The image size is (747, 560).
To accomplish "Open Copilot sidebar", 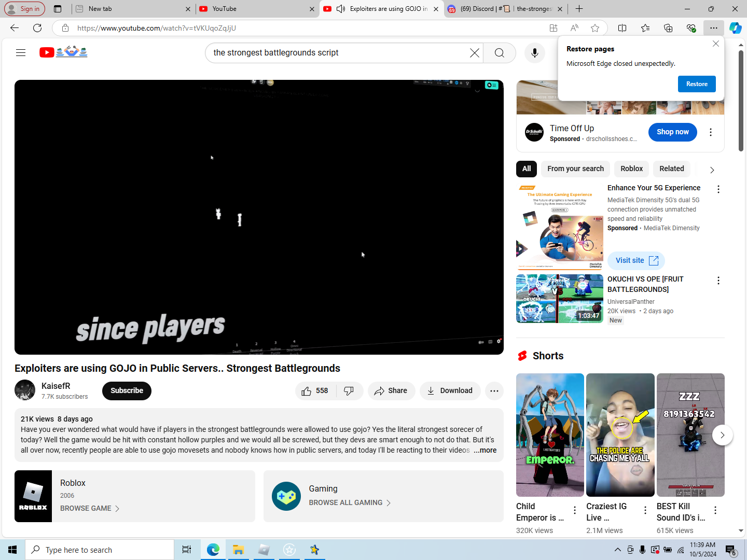I will [x=735, y=28].
